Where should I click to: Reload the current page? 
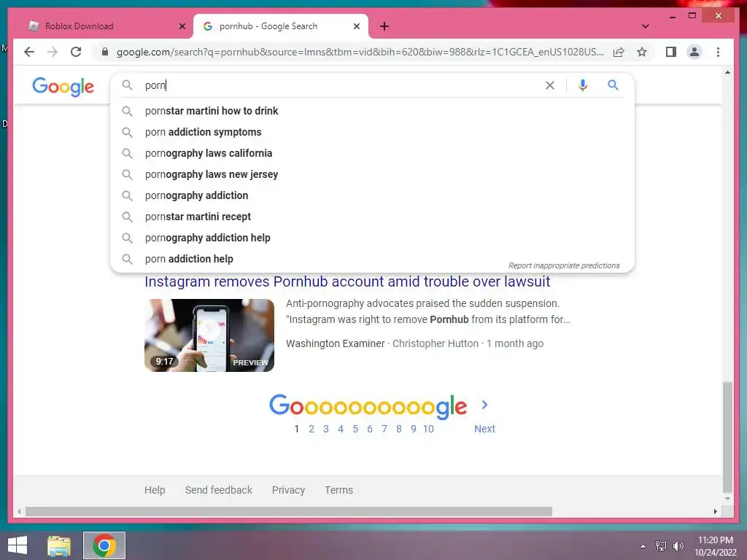click(x=76, y=52)
